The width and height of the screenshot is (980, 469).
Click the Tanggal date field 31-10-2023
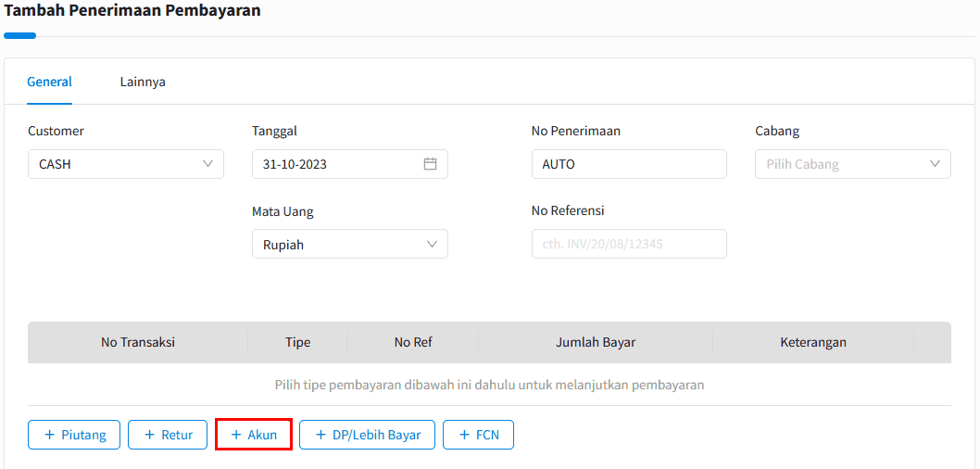[350, 164]
